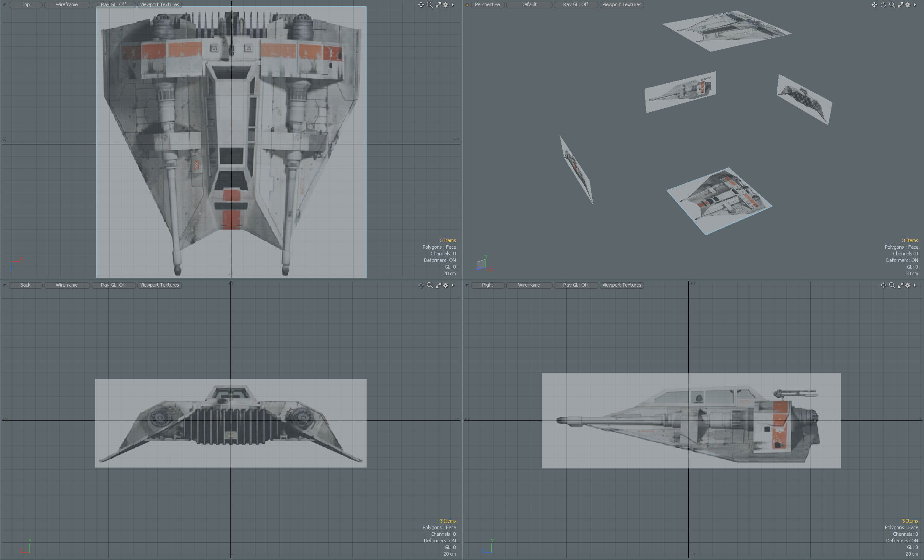The height and width of the screenshot is (560, 924).
Task: Open Wireframe shading menu in Back viewport
Action: click(x=67, y=285)
